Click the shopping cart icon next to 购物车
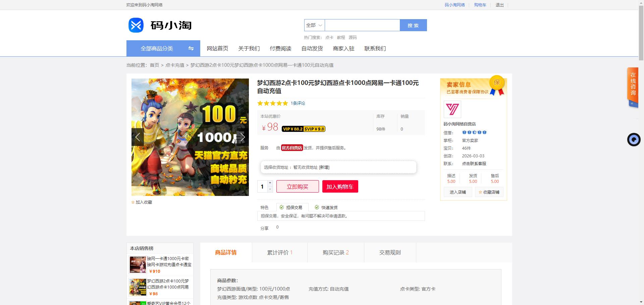Screen dimensions: 644x305 [x=473, y=5]
